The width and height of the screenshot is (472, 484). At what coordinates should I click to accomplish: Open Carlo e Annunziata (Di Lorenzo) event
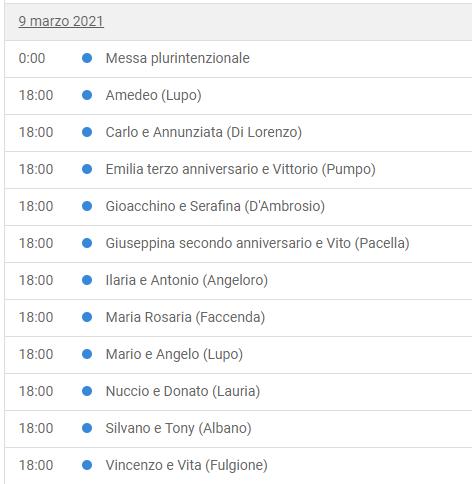tap(204, 132)
